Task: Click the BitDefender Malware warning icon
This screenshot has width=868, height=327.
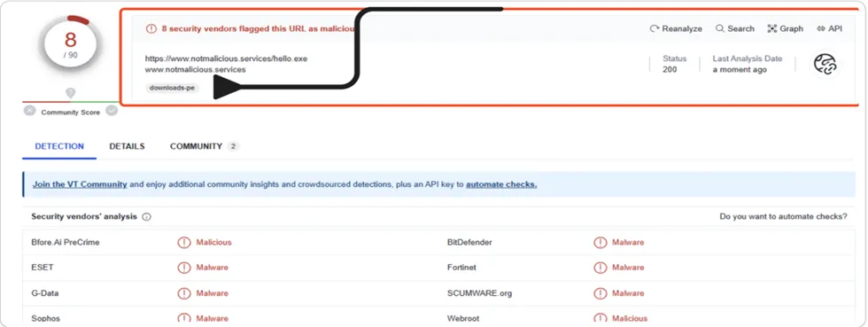Action: pyautogui.click(x=601, y=242)
